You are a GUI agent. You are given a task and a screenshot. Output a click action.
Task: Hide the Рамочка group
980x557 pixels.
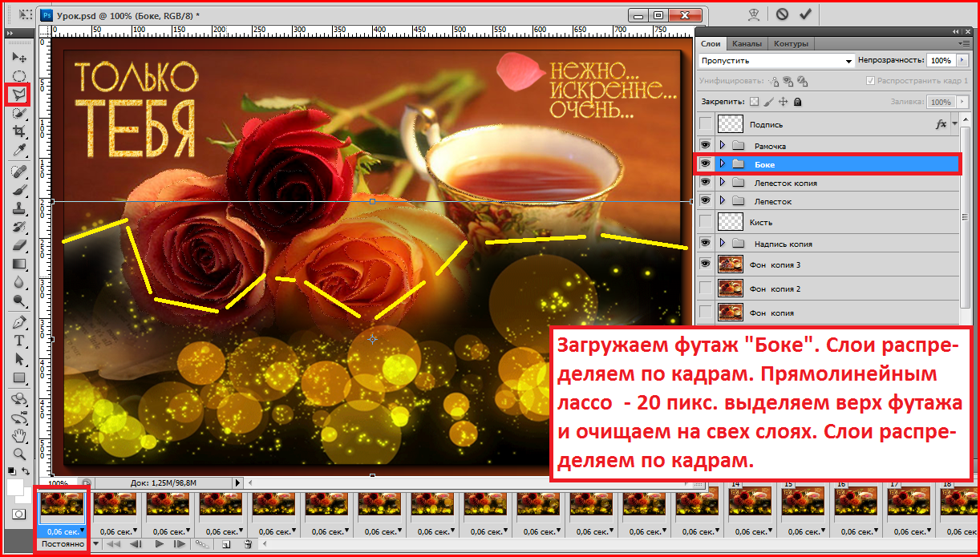click(706, 146)
